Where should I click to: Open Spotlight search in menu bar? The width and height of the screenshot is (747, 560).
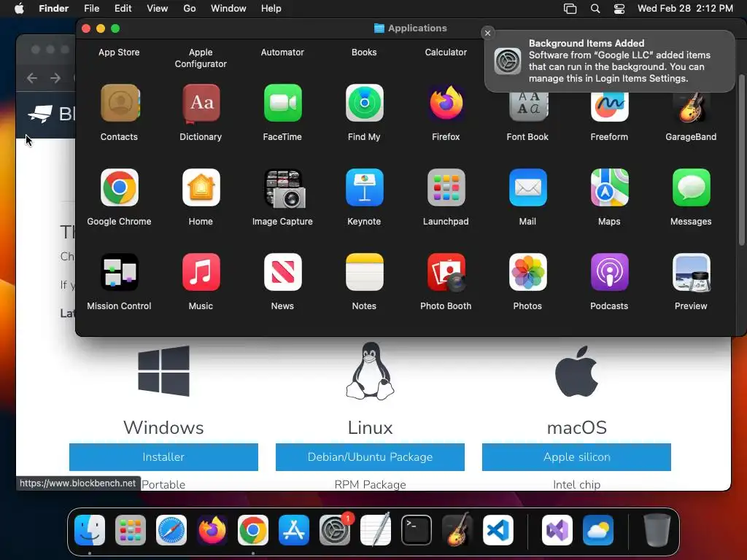(x=595, y=9)
